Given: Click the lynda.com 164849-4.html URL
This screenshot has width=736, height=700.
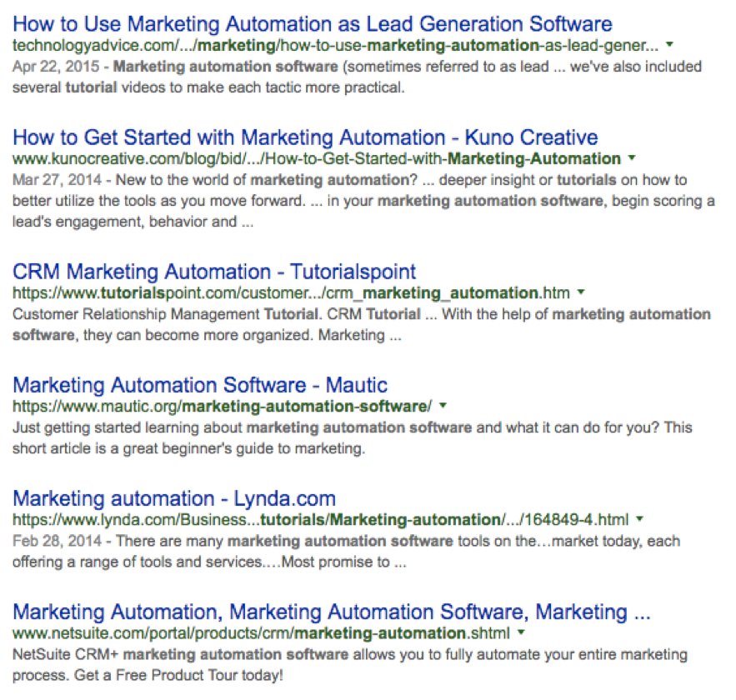Looking at the screenshot, I should point(321,520).
